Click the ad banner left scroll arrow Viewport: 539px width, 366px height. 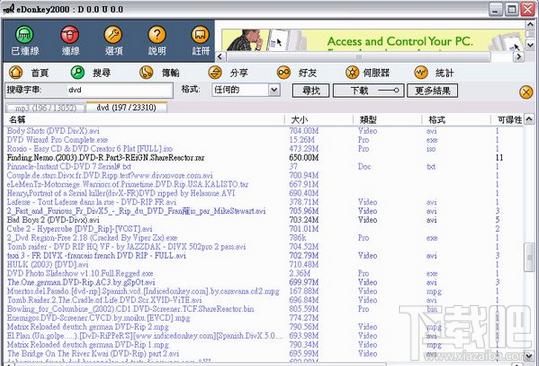221,57
